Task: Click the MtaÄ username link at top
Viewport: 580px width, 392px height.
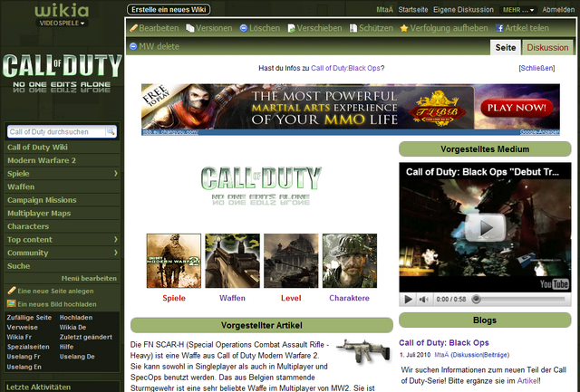Action: point(384,10)
